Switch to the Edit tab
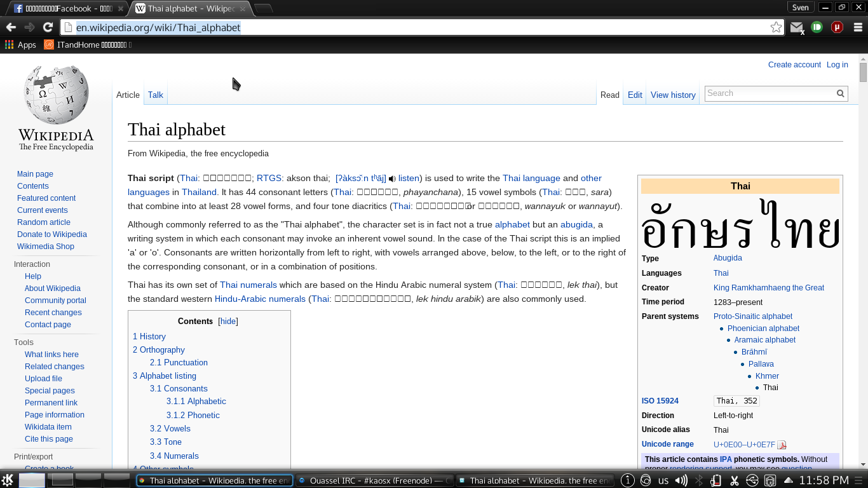 tap(635, 95)
